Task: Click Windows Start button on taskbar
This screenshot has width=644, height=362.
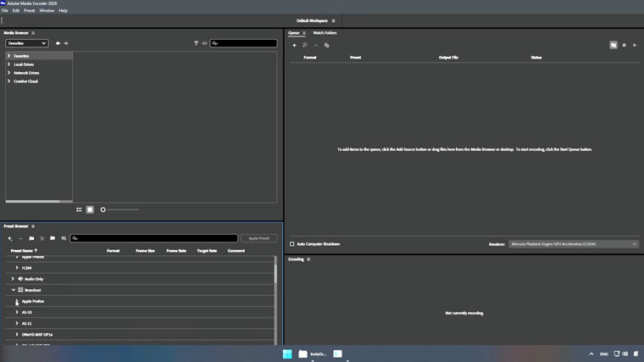Action: click(287, 354)
